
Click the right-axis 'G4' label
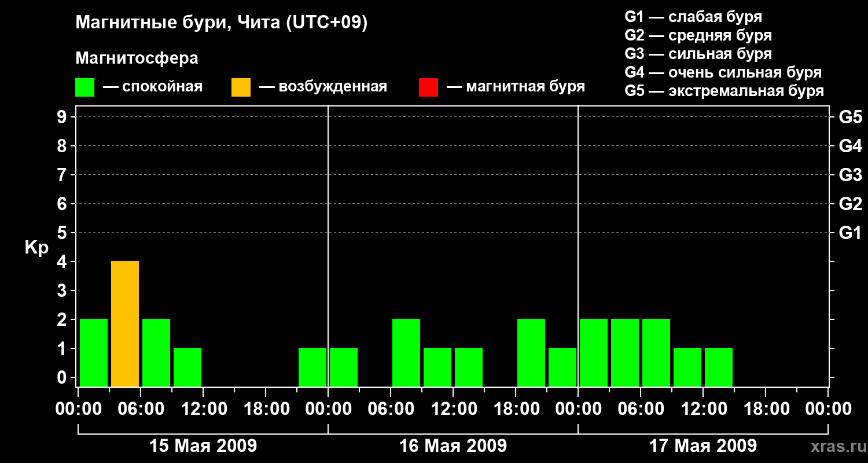[850, 146]
